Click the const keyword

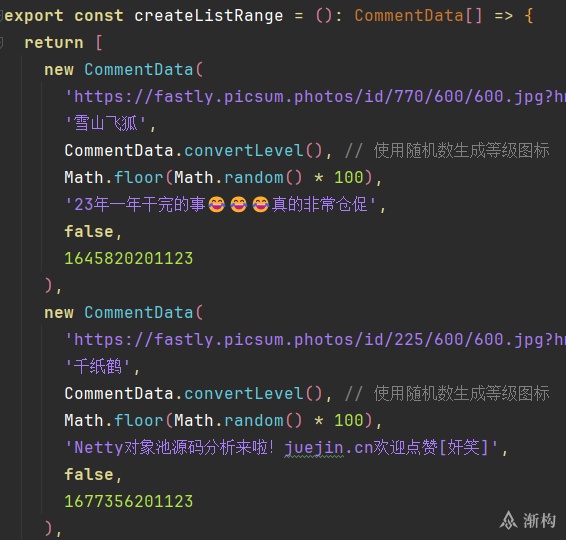(x=99, y=16)
